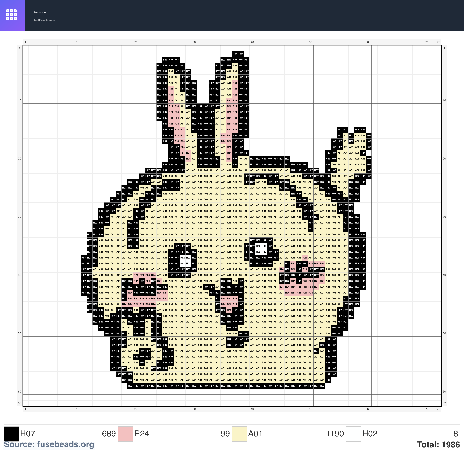Click the Total: 1986 text
This screenshot has width=464, height=476.
click(x=438, y=445)
